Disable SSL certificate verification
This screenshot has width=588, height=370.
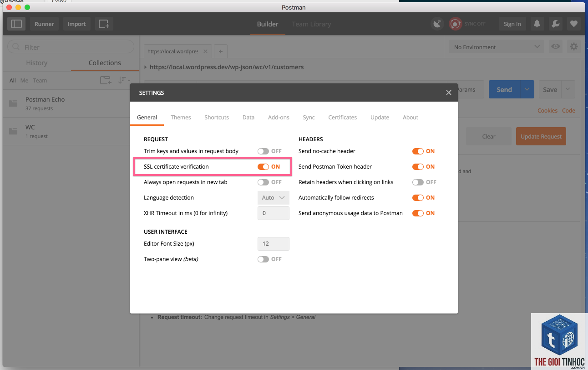[263, 167]
